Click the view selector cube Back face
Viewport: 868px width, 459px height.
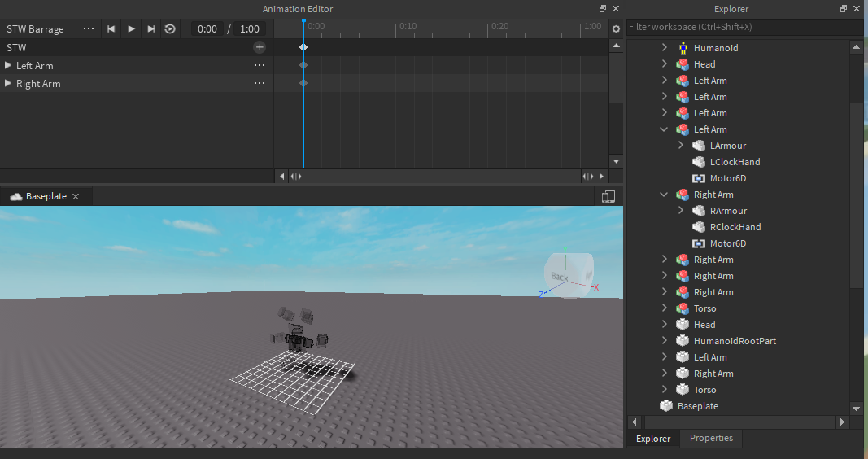(x=560, y=276)
